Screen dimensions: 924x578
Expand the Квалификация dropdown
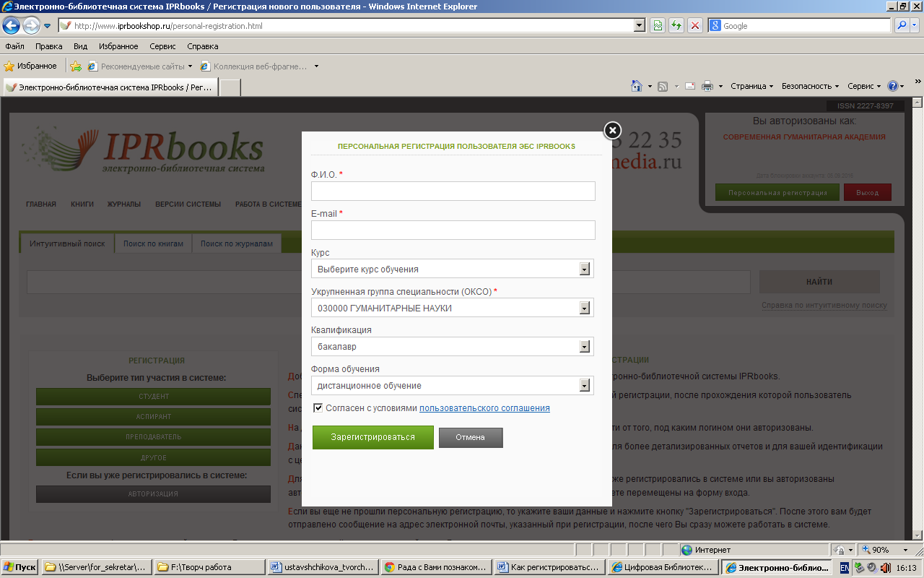[x=585, y=347]
